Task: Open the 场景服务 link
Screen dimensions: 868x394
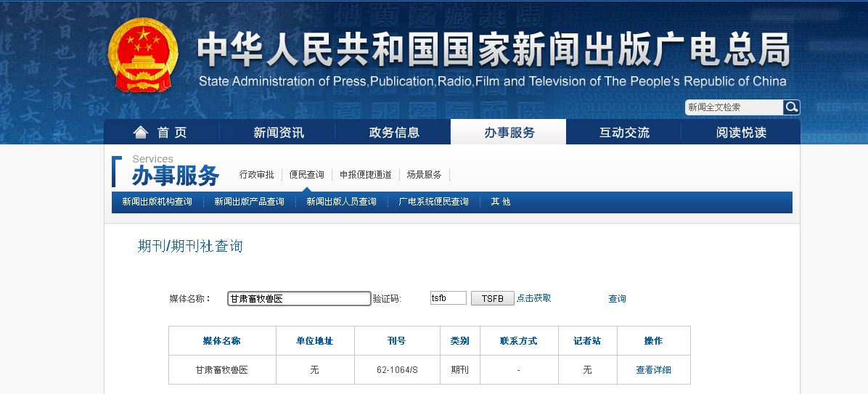Action: pos(424,174)
